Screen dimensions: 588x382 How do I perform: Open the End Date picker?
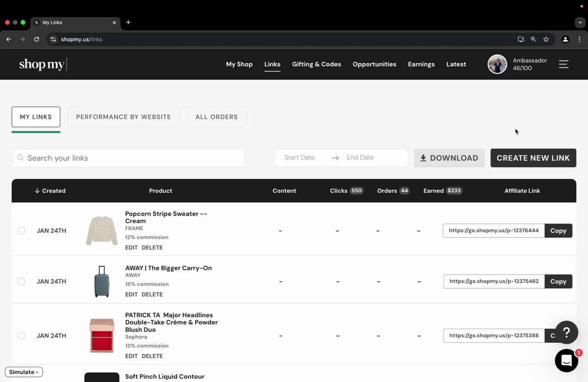360,158
